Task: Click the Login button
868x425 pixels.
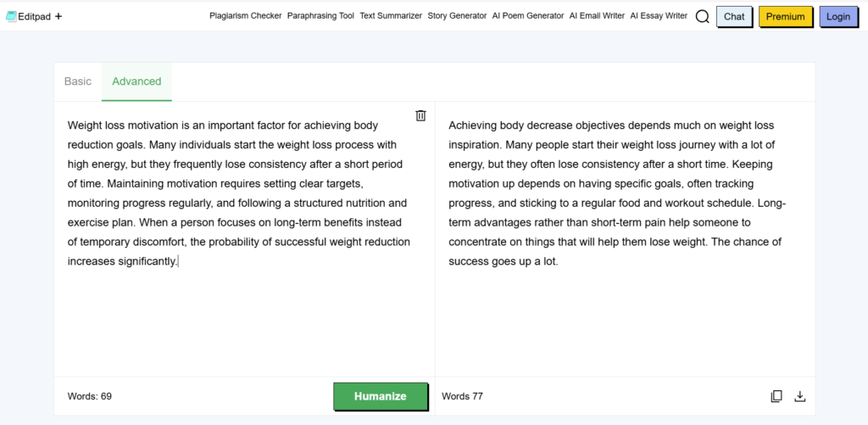Action: (837, 16)
